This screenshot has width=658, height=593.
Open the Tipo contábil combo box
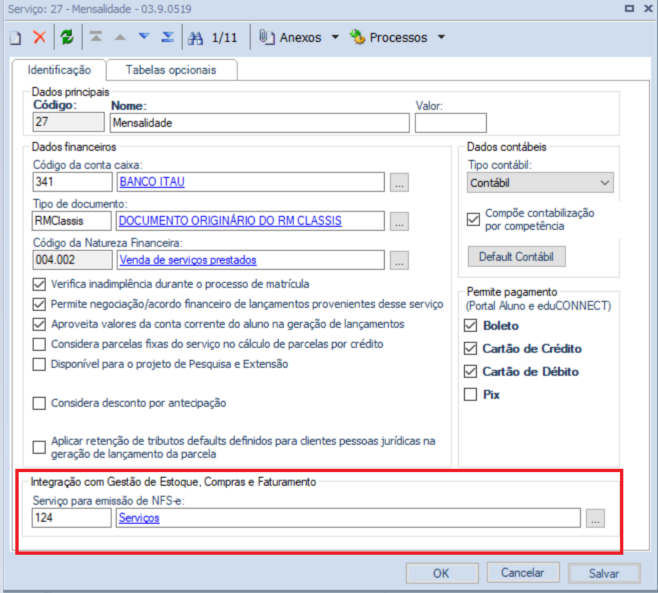[540, 183]
